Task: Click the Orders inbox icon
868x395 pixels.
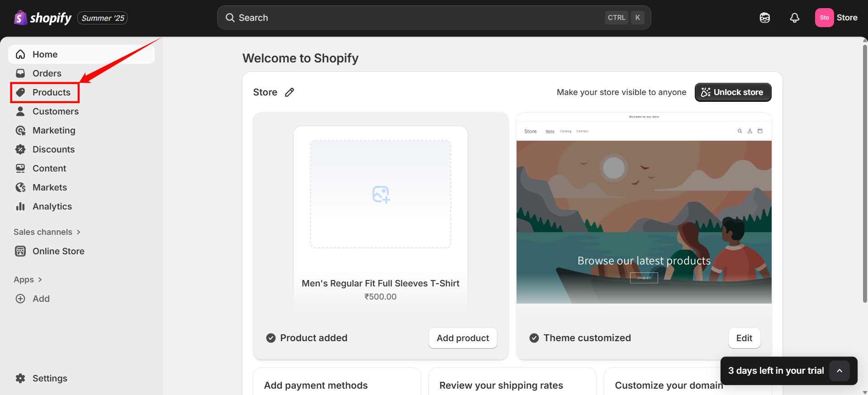Action: [20, 73]
